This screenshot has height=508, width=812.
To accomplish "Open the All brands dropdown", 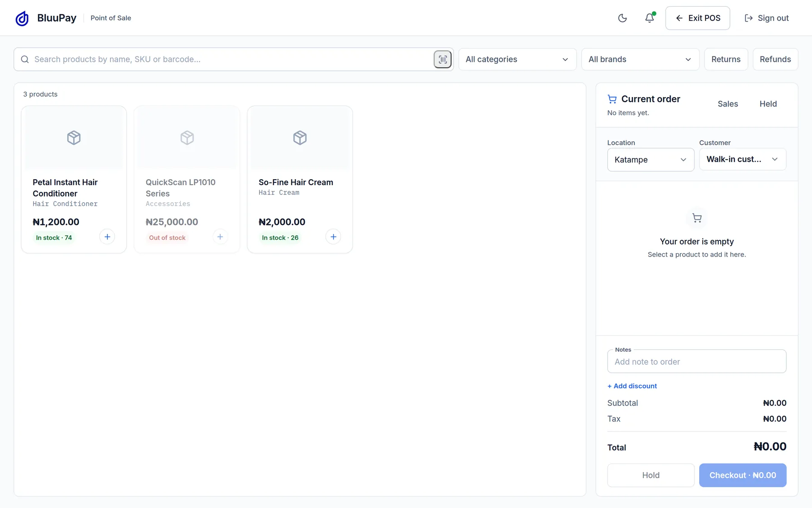I will [x=640, y=59].
